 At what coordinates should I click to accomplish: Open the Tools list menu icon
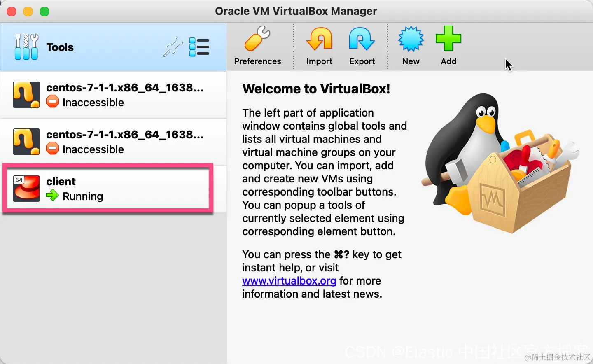click(x=199, y=47)
